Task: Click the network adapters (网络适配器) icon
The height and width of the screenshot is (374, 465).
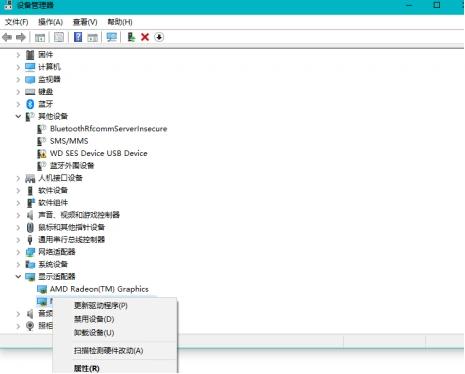Action: click(30, 252)
